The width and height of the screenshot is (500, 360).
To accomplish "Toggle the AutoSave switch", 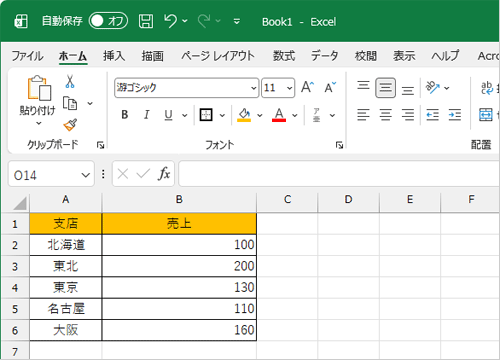I will (108, 21).
